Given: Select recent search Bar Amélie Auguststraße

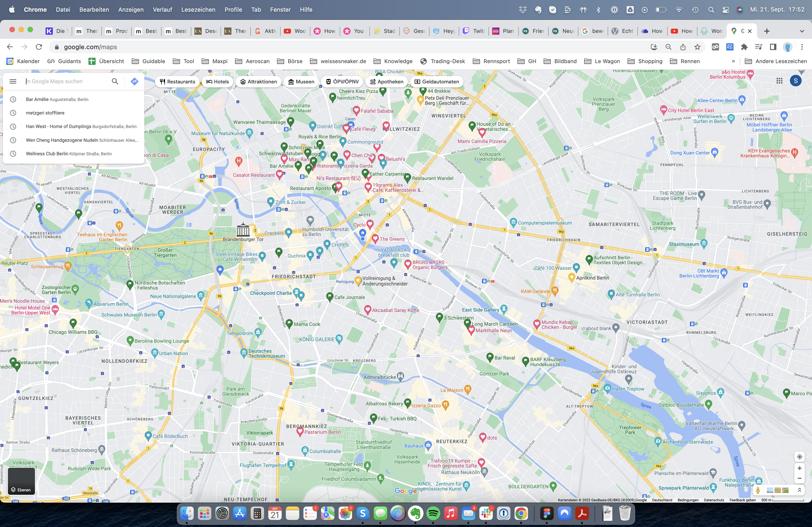Looking at the screenshot, I should coord(74,100).
